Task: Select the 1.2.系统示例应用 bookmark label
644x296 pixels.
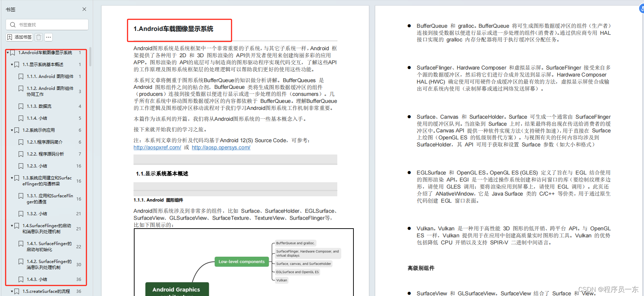Action: tap(39, 130)
